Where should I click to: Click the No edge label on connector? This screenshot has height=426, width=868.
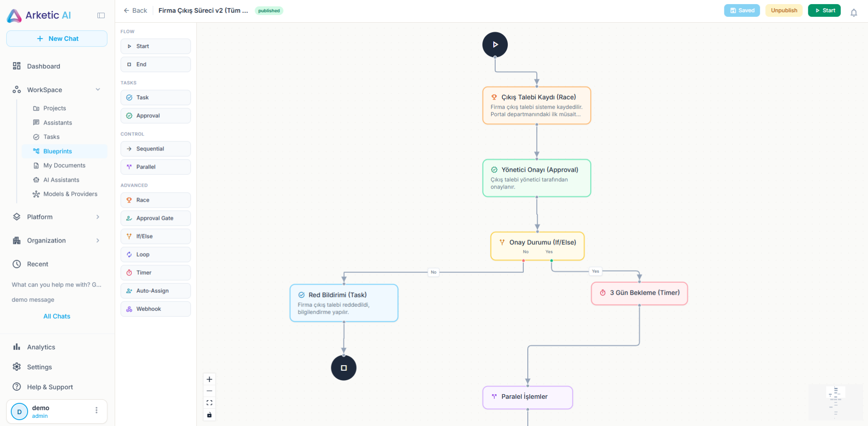coord(434,272)
